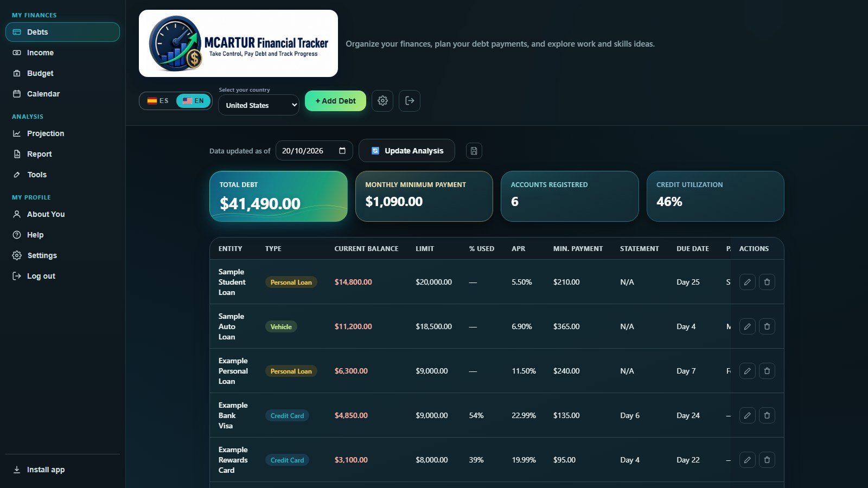Viewport: 868px width, 488px height.
Task: Edit Example Bank Visa debt
Action: (x=747, y=415)
